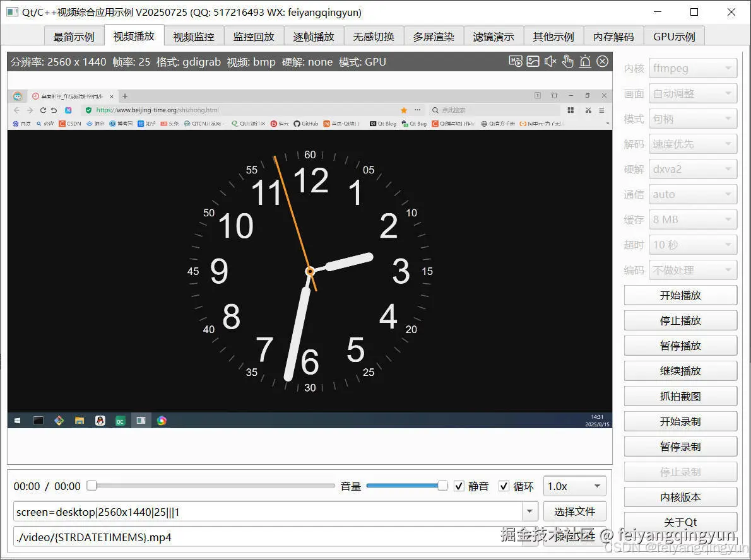Screen dimensions: 751x560
Task: Click the video recording icon on the status bar
Action: (x=516, y=61)
